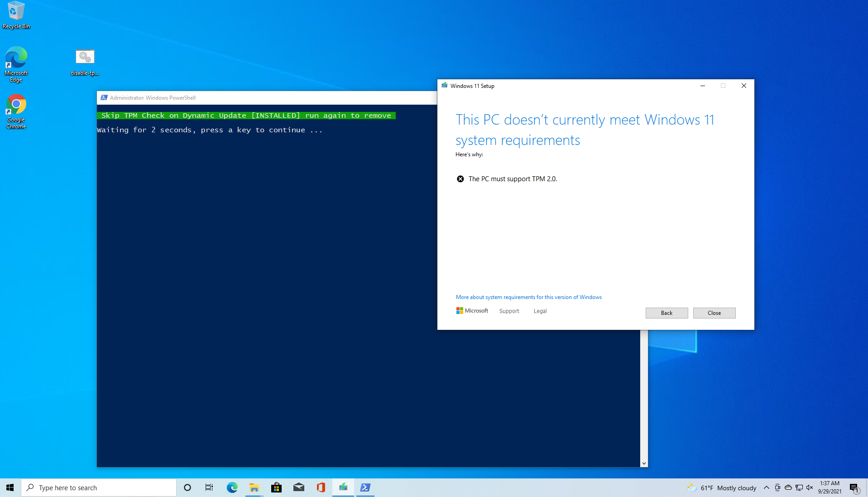The height and width of the screenshot is (497, 868).
Task: Launch Microsoft Edge from the taskbar
Action: [x=232, y=487]
